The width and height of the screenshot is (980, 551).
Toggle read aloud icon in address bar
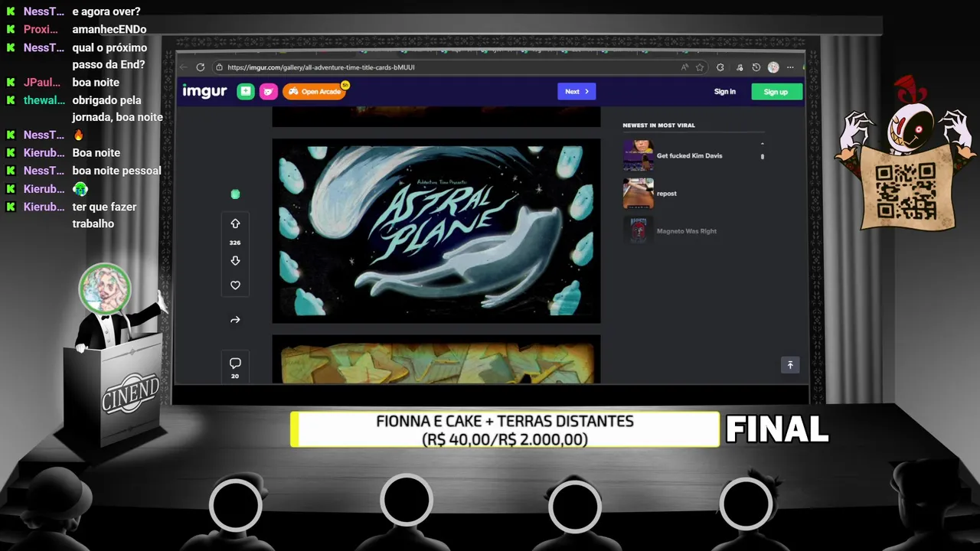pos(684,67)
